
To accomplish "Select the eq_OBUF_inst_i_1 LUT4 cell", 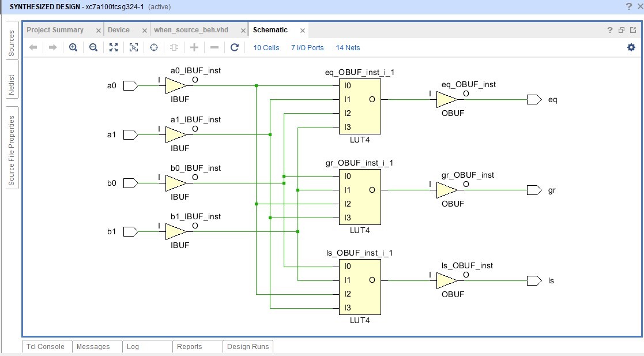I will point(360,107).
